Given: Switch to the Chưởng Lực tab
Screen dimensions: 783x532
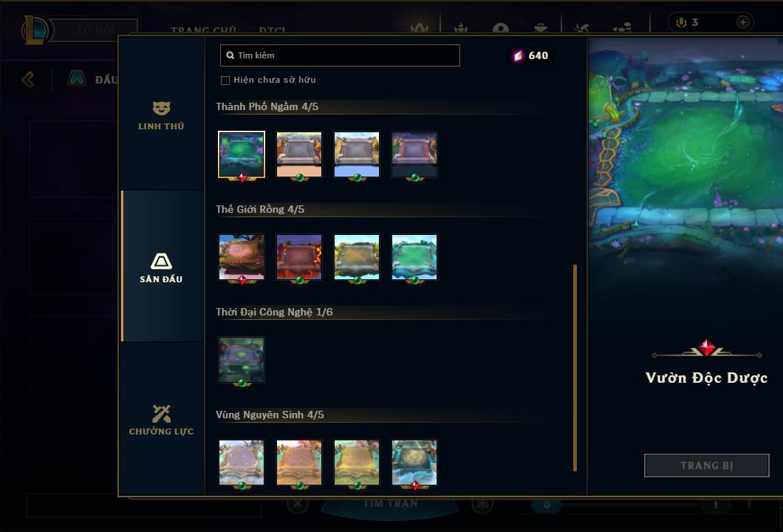Looking at the screenshot, I should (x=161, y=420).
